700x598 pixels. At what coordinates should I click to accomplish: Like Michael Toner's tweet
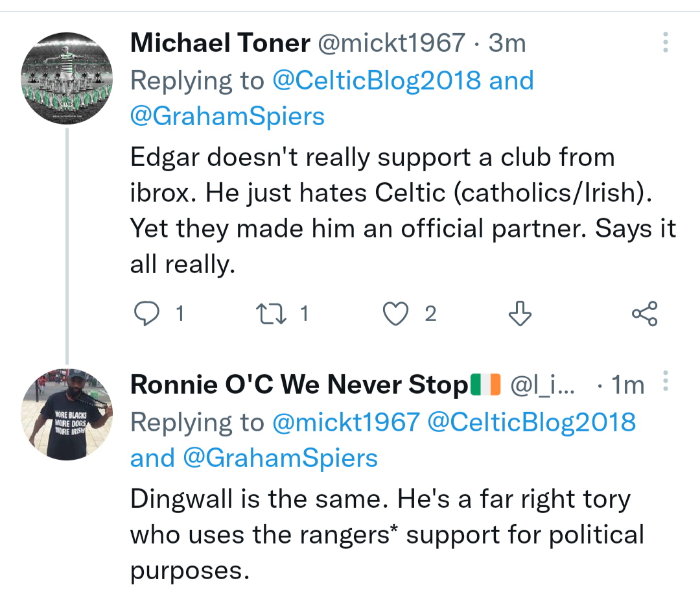(x=395, y=315)
